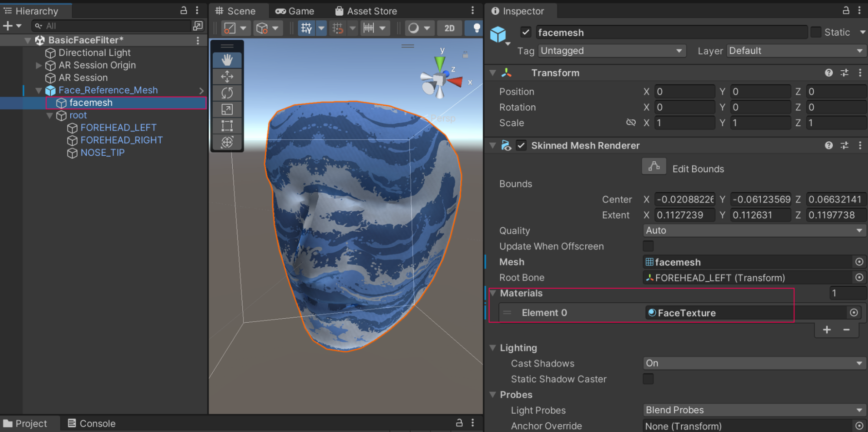Collapse the root tree item

(x=50, y=115)
